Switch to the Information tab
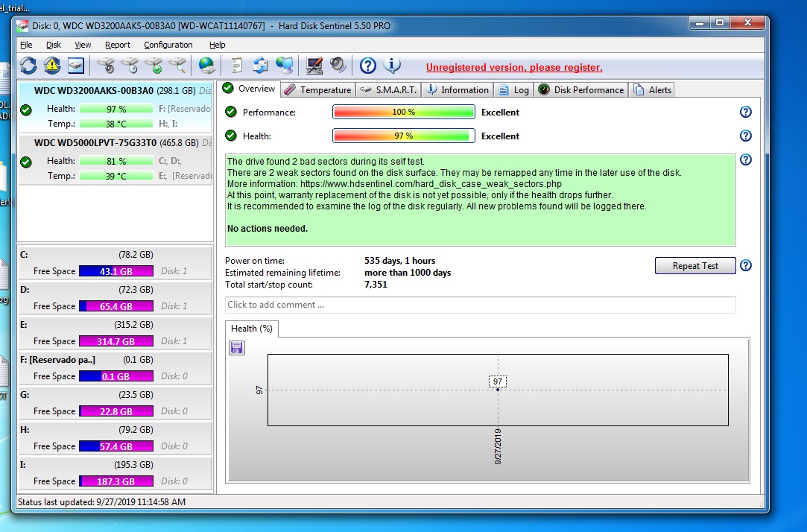807x532 pixels. (x=458, y=90)
